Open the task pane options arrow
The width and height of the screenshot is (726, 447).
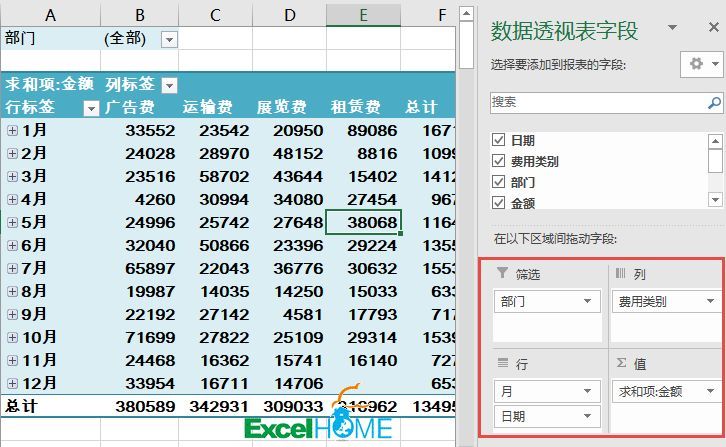tap(672, 27)
